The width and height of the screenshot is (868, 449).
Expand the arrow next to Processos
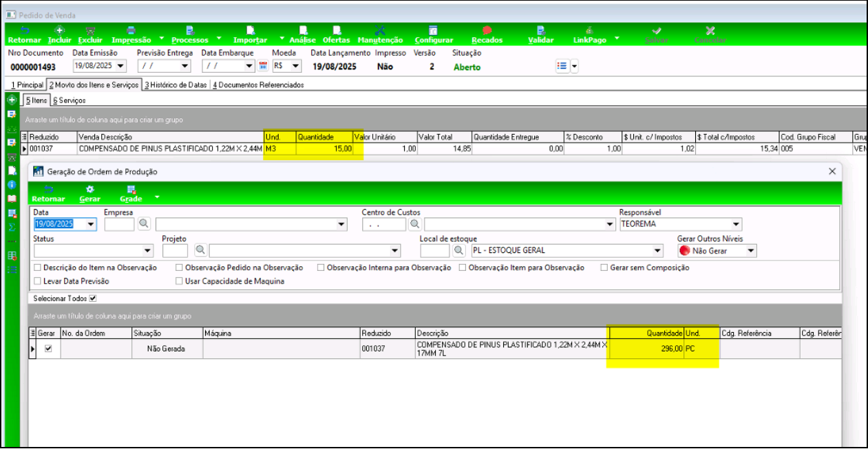[219, 39]
